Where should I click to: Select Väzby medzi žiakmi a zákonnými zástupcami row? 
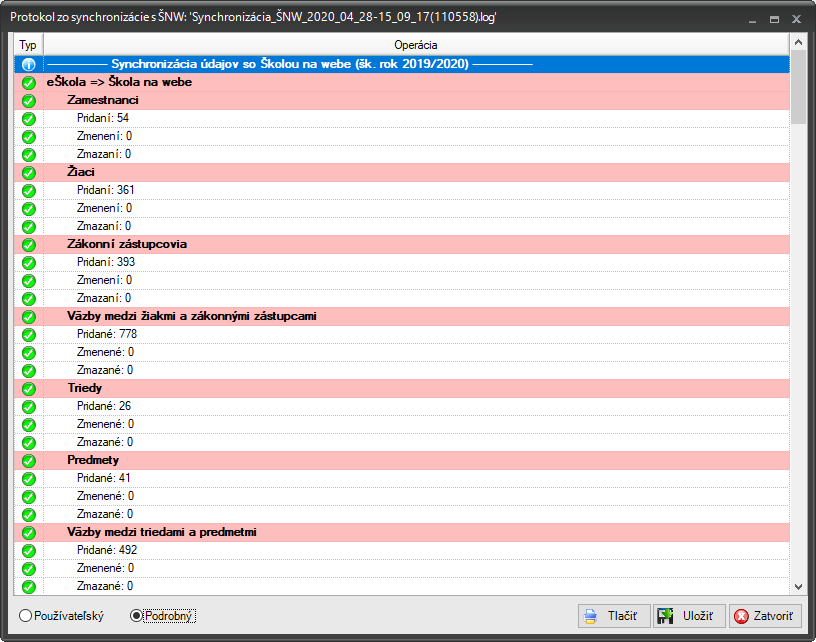[x=402, y=316]
